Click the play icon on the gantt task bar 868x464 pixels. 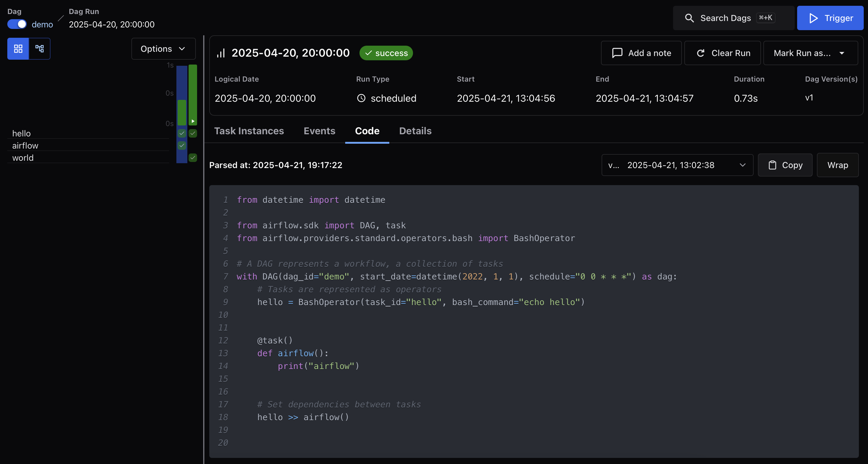coord(193,121)
